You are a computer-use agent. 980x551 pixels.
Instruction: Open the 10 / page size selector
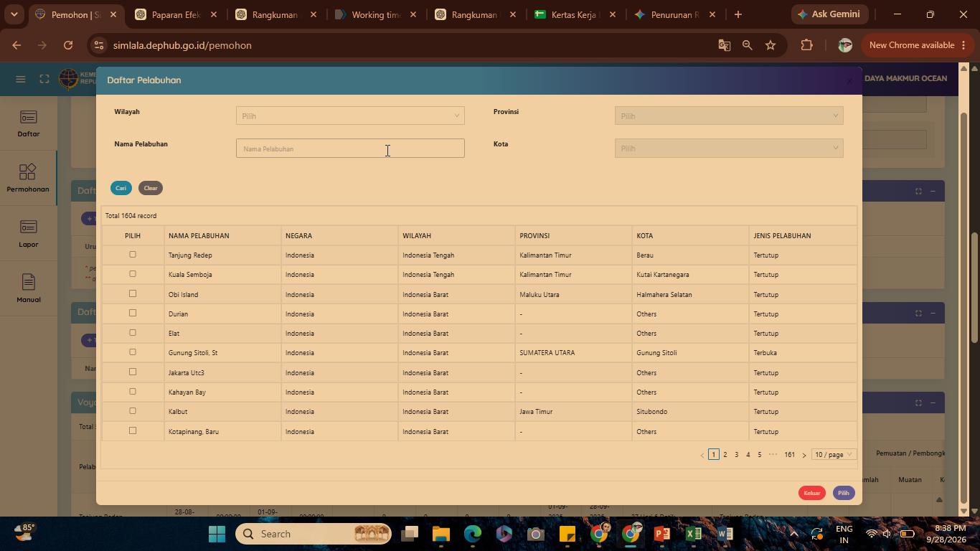pyautogui.click(x=834, y=454)
